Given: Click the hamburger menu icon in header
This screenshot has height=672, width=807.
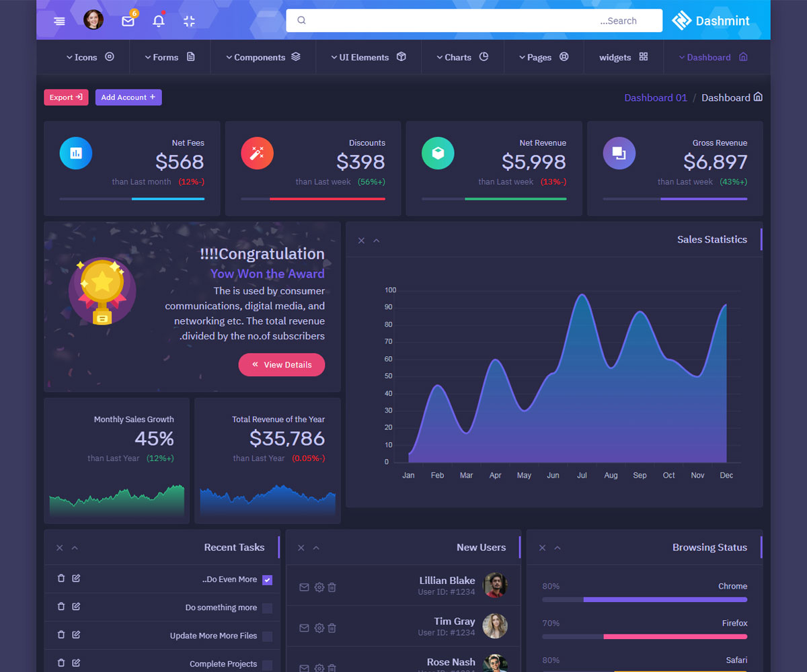Looking at the screenshot, I should (x=59, y=21).
